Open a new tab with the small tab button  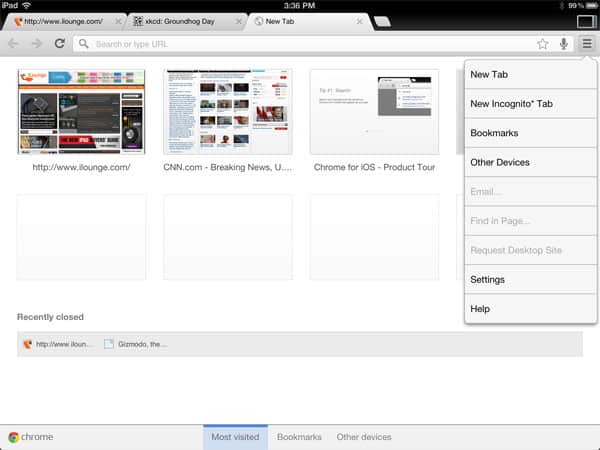point(382,22)
